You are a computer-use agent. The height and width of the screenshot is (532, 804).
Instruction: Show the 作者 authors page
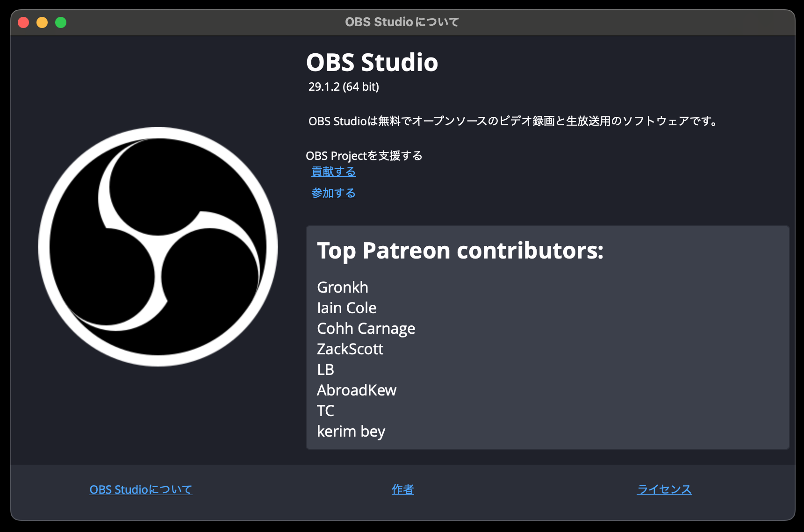[402, 489]
